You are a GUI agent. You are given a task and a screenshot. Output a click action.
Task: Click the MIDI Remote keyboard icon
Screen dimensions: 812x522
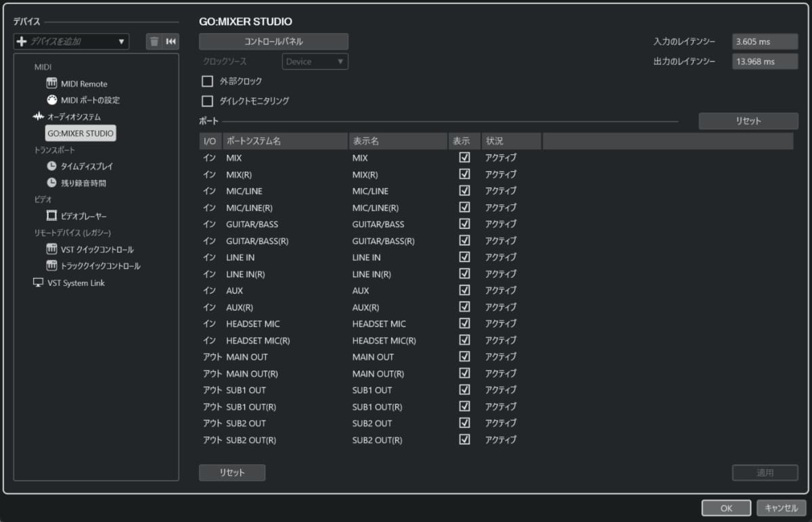tap(52, 84)
